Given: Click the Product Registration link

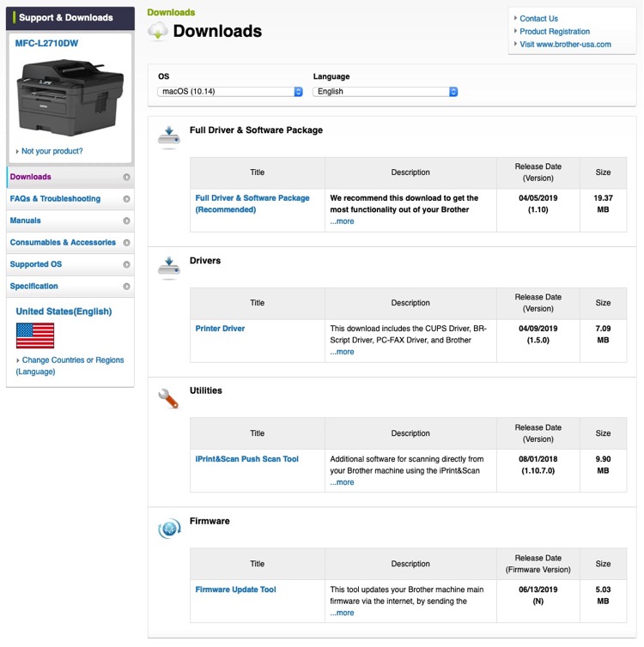Looking at the screenshot, I should click(x=555, y=32).
